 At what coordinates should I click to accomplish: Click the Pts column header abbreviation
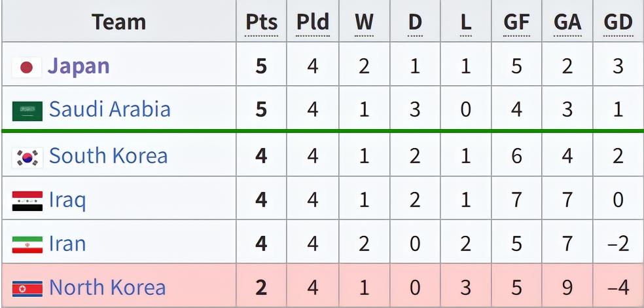coord(261,22)
